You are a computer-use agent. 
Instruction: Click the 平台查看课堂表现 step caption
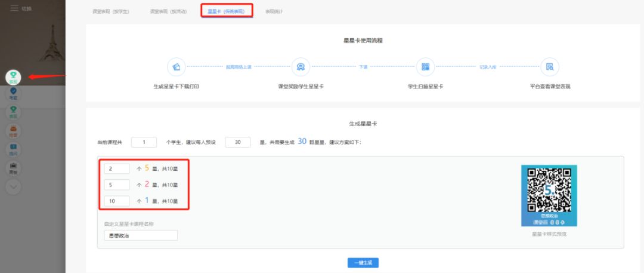pos(550,87)
